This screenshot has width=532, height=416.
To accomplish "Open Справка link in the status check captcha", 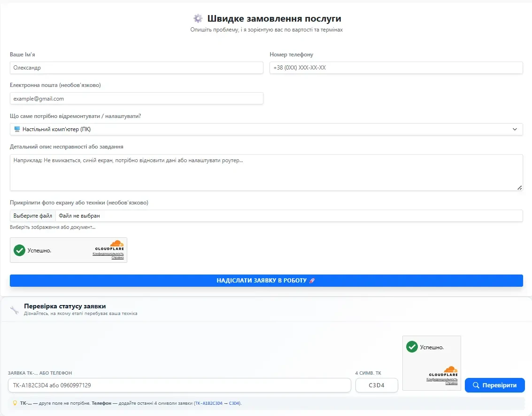I will 452,383.
